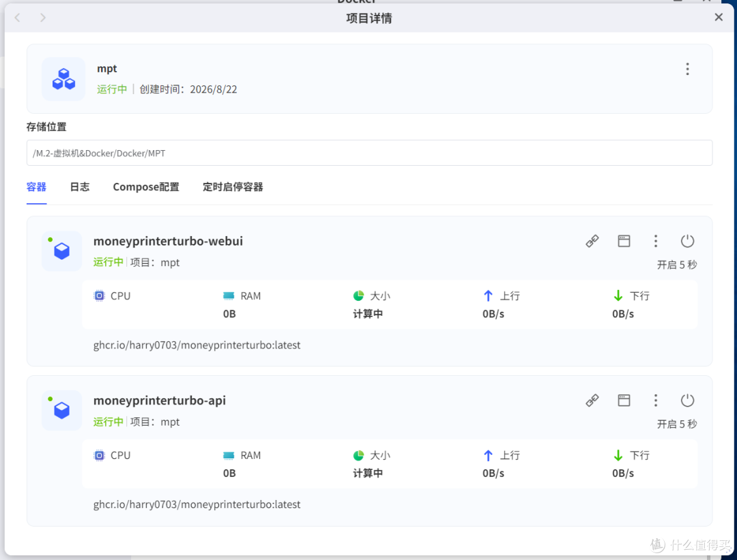Click RAM 0B value in api container

(229, 473)
